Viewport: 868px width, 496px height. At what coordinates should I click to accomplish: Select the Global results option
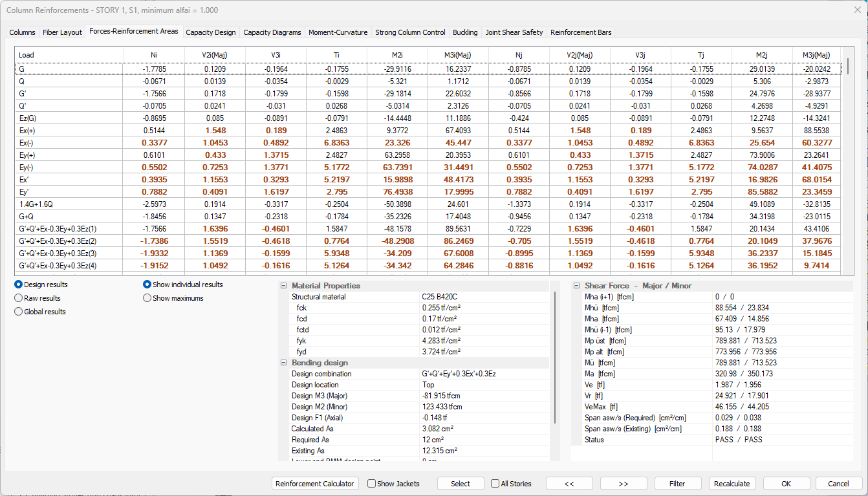coord(19,312)
